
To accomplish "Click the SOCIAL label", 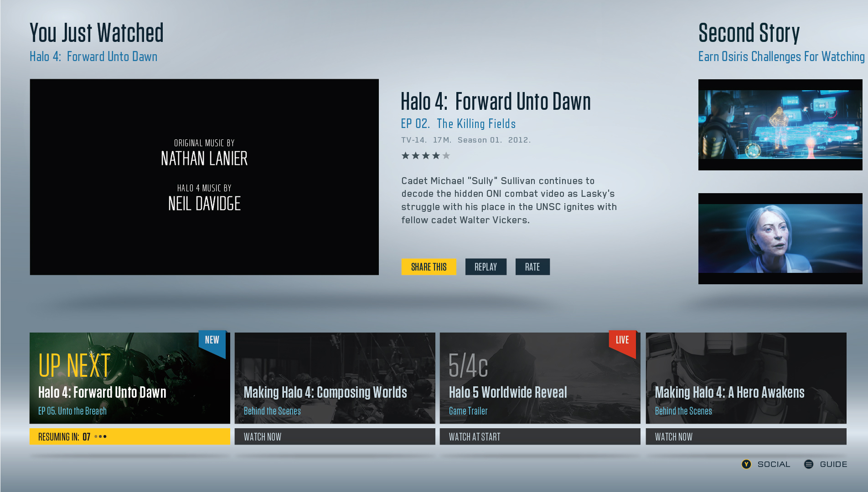I will tap(774, 464).
